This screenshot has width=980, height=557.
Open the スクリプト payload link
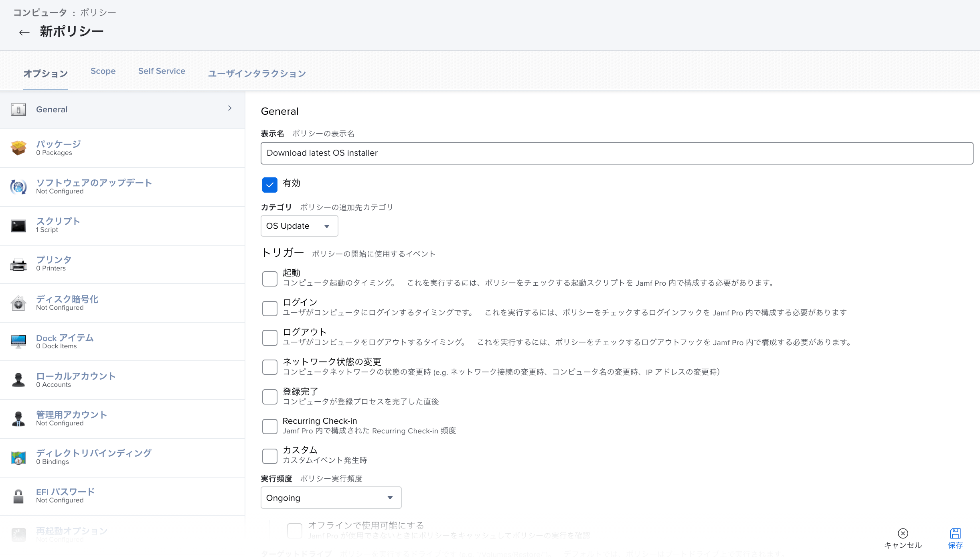[x=58, y=221]
